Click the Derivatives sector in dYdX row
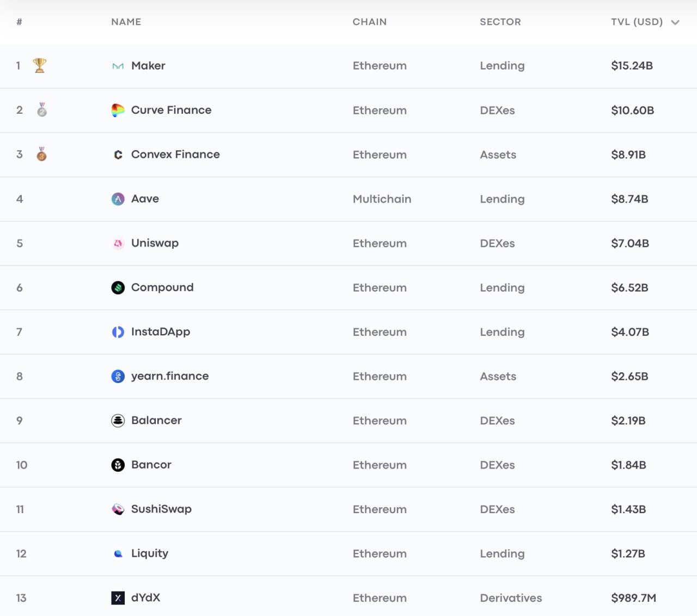Image resolution: width=697 pixels, height=616 pixels. [511, 598]
